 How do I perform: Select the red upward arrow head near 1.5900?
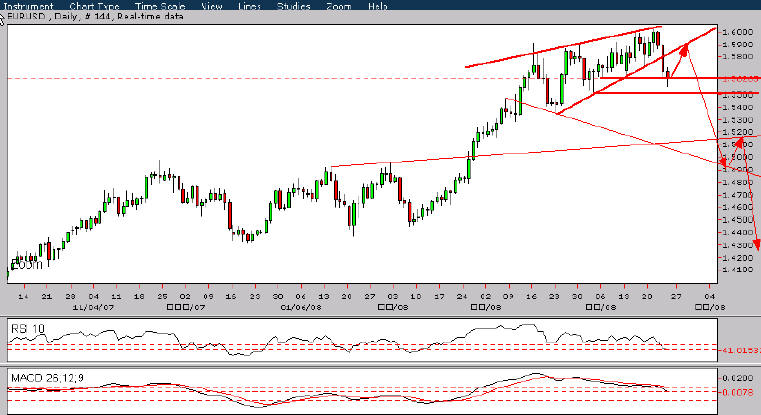(684, 50)
